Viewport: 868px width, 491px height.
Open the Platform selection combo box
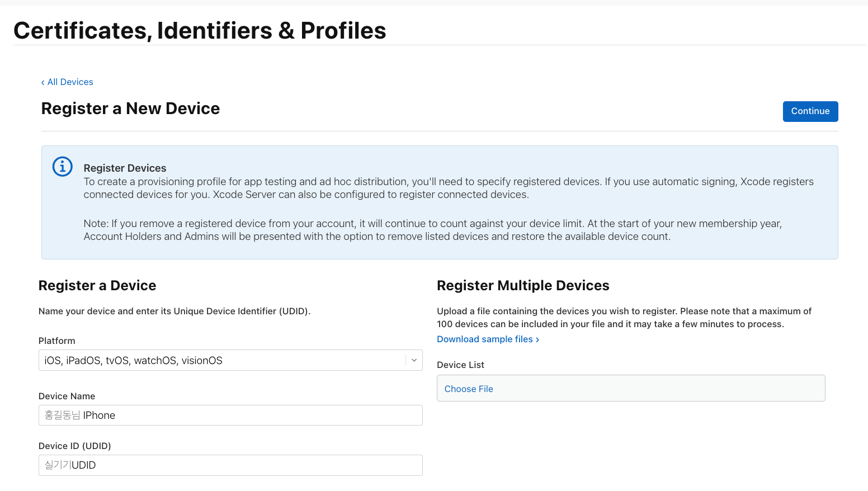pyautogui.click(x=224, y=361)
